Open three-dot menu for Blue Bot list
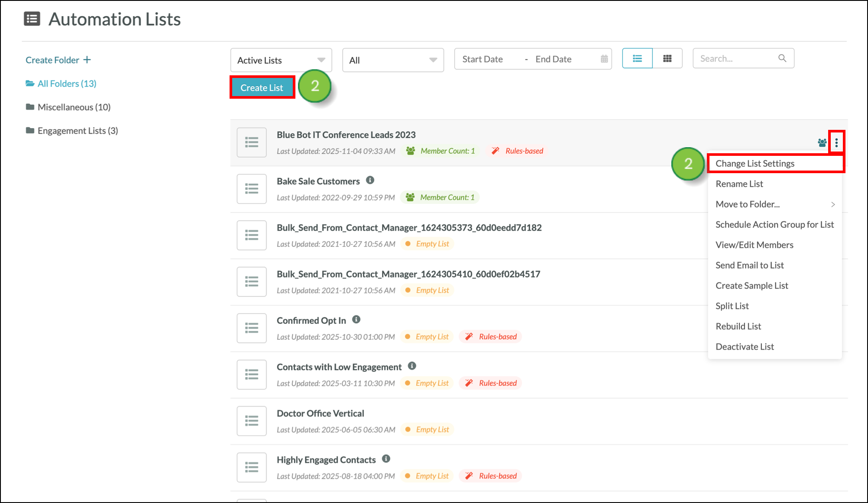The image size is (868, 503). tap(836, 142)
